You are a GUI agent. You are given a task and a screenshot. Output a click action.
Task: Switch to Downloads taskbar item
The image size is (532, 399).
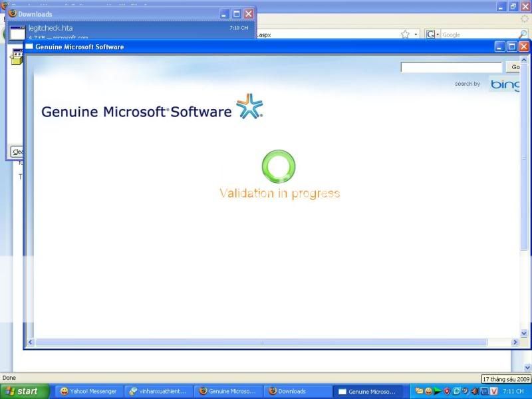tap(297, 391)
